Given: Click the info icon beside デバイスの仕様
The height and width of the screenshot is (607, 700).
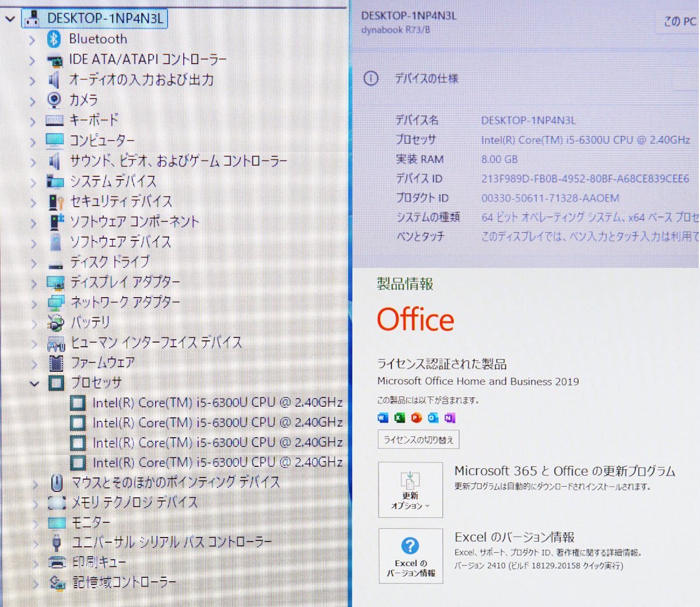Looking at the screenshot, I should (x=371, y=78).
